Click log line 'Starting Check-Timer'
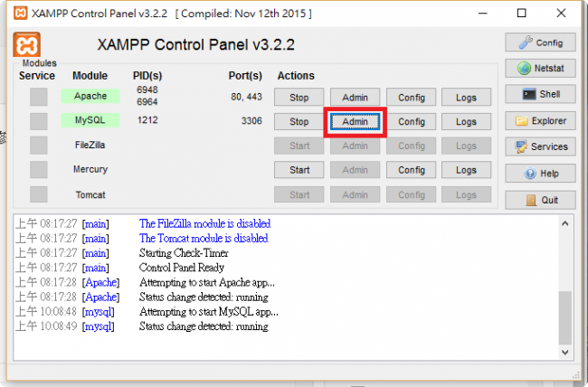588x387 pixels. coord(184,253)
